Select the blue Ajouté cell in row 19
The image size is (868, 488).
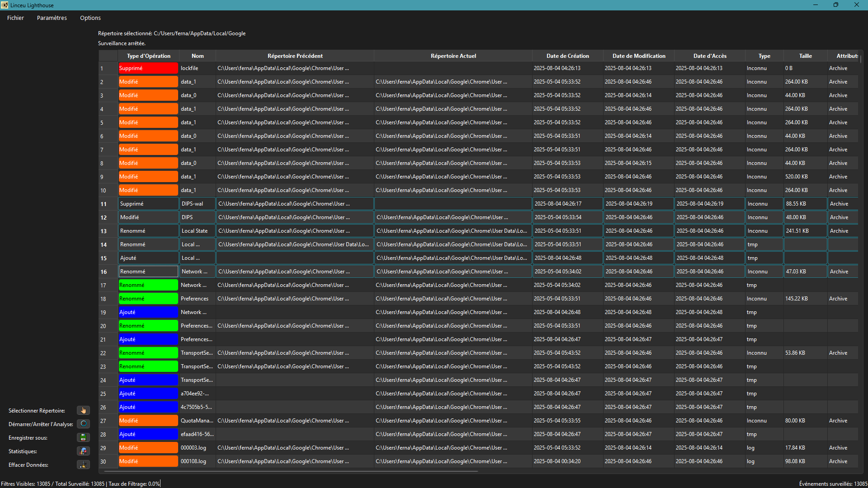point(148,312)
